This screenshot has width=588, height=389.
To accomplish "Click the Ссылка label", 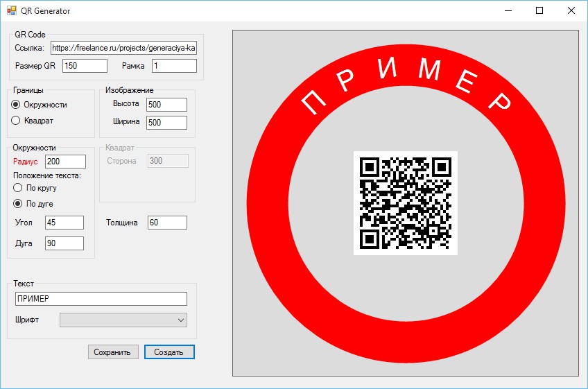I will [x=29, y=48].
